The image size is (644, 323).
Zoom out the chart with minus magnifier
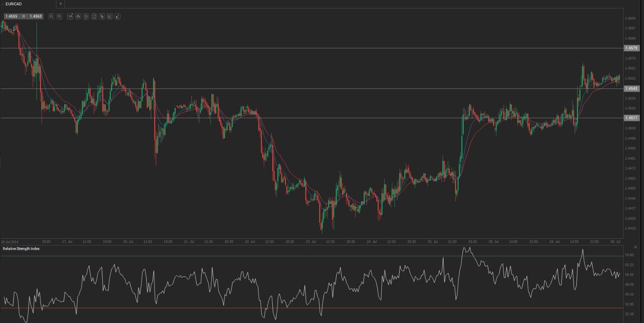click(51, 17)
